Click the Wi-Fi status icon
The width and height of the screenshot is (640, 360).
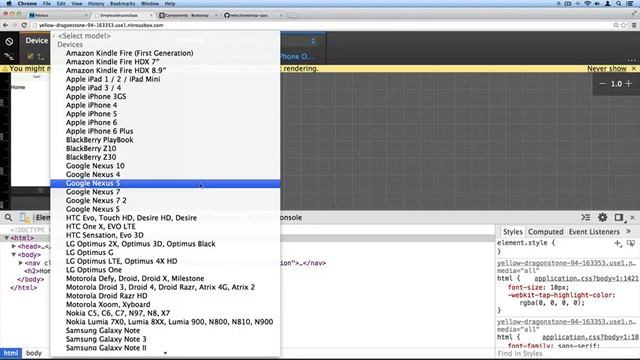(588, 4)
